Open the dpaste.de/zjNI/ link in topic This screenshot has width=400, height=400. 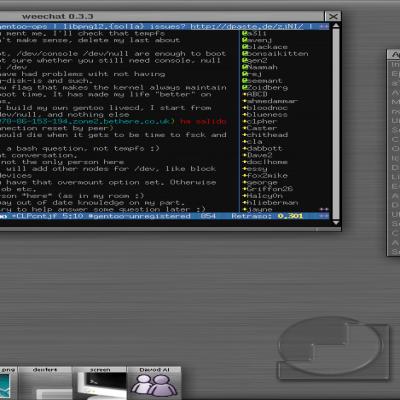click(x=247, y=26)
